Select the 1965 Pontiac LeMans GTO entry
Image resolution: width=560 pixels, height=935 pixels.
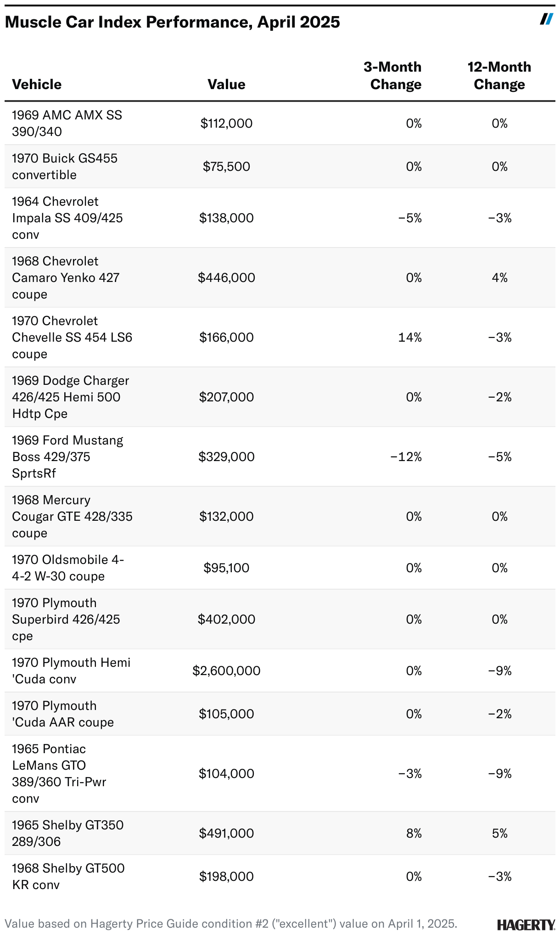click(59, 773)
